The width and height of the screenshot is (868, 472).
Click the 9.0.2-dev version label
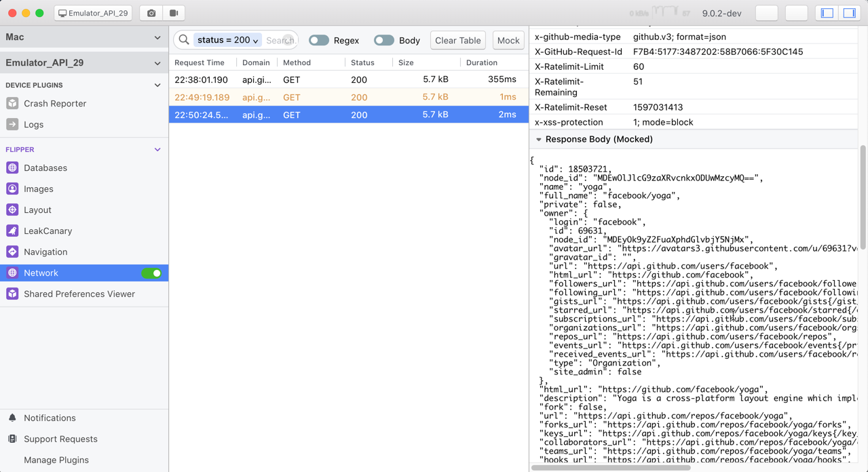click(721, 13)
